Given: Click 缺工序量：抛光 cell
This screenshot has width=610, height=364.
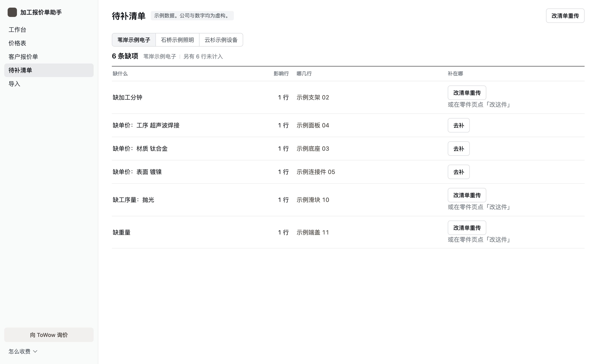Looking at the screenshot, I should tap(133, 200).
